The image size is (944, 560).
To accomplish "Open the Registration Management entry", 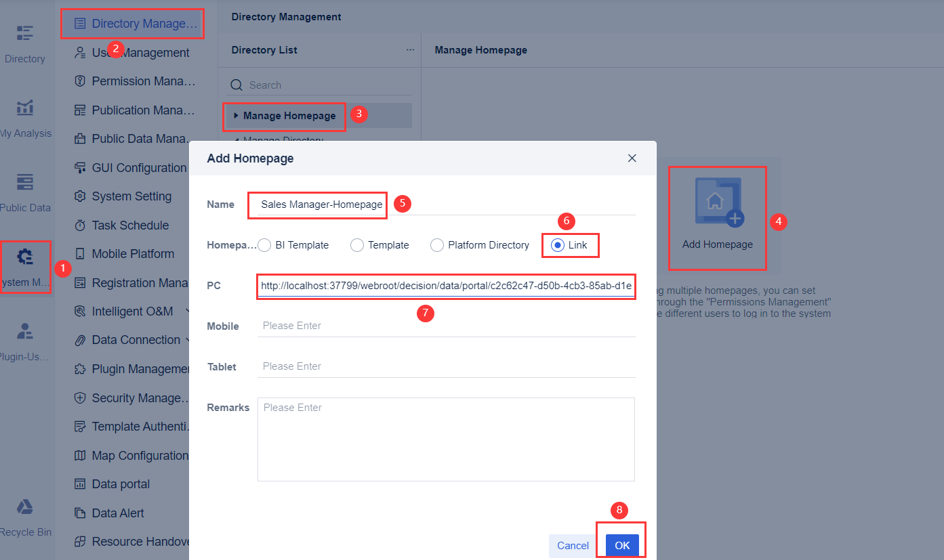I will tap(131, 283).
